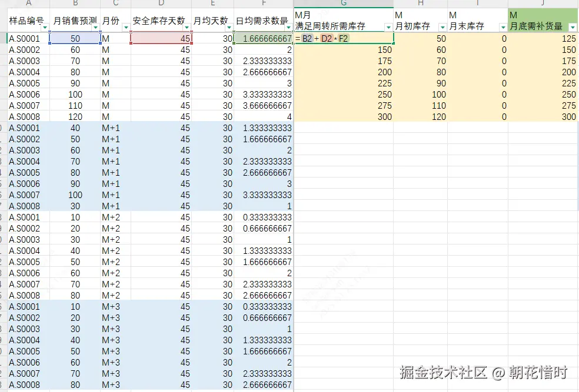Select the red-highlighted cell with value 45

click(161, 38)
